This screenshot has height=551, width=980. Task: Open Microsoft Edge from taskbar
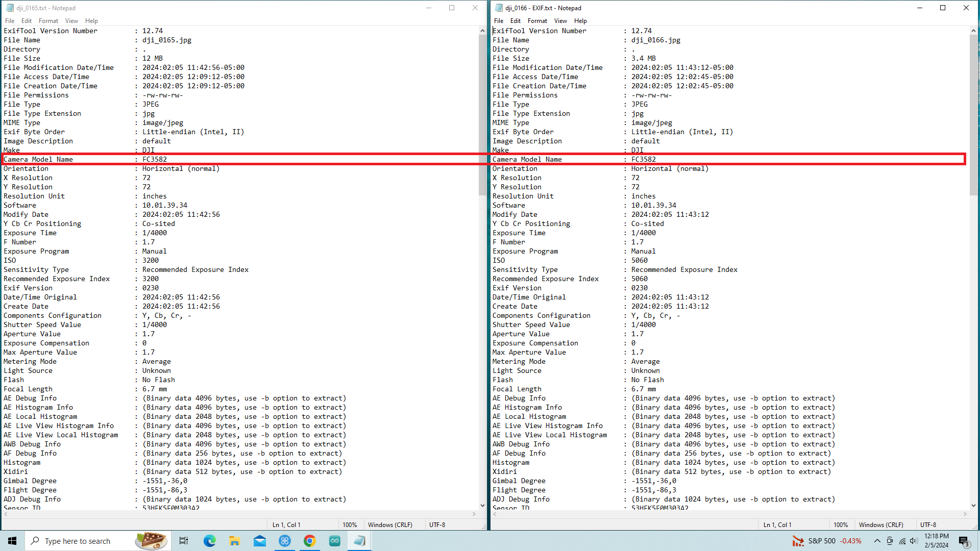[209, 541]
